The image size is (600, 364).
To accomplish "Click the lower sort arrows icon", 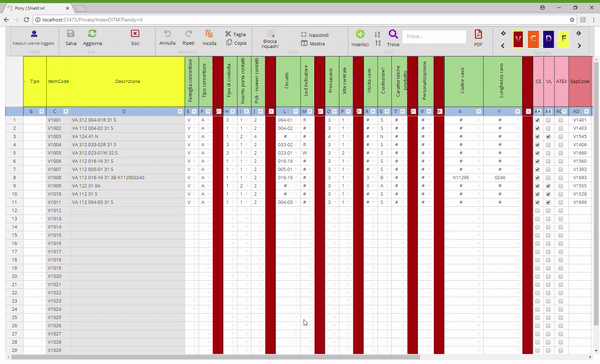I will (x=378, y=43).
